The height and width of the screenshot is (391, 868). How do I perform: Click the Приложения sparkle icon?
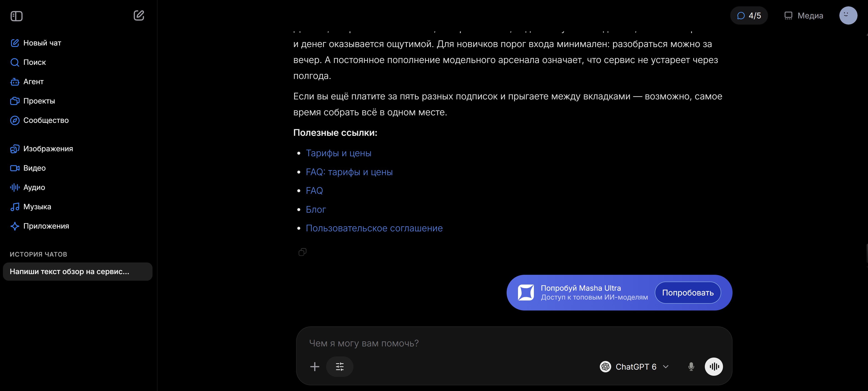click(15, 226)
